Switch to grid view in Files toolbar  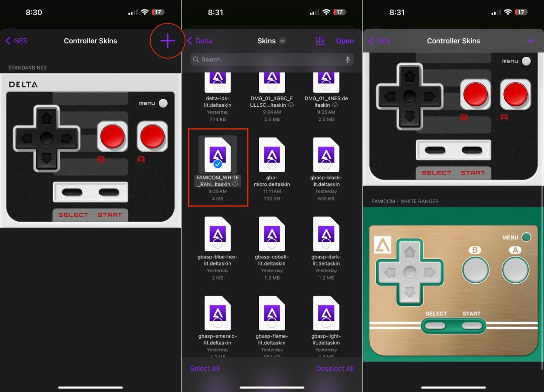[320, 41]
